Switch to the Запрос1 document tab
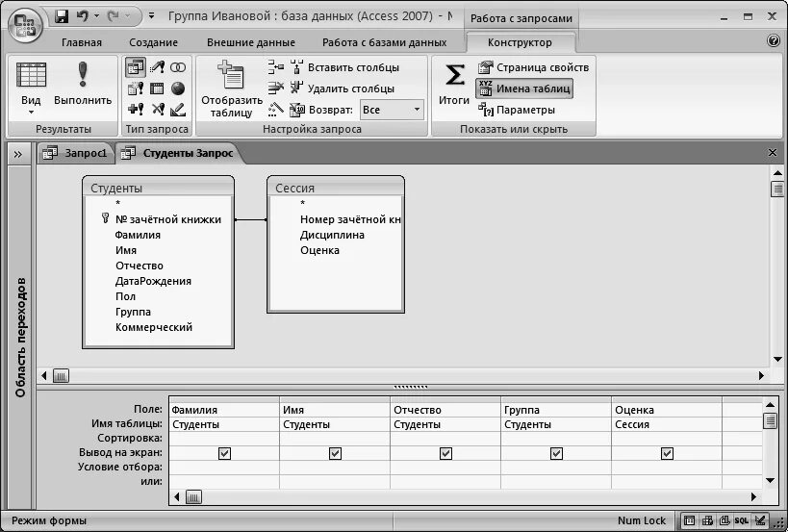The width and height of the screenshot is (788, 532). point(75,153)
